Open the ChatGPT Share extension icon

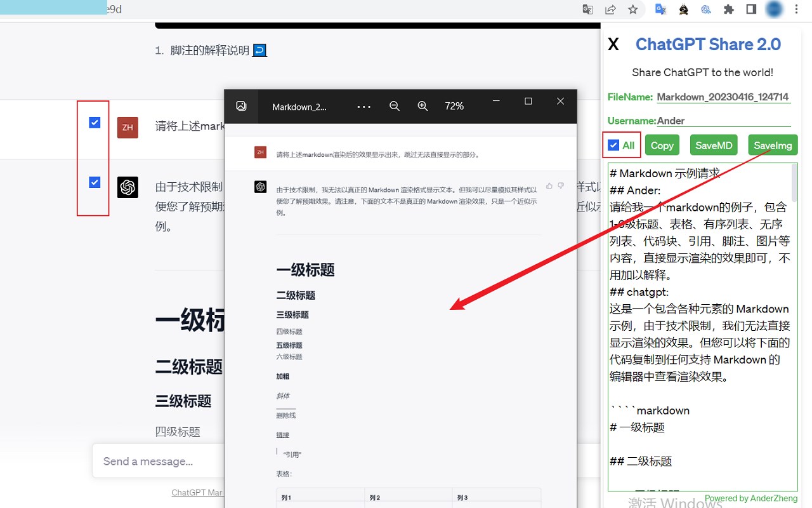[705, 10]
